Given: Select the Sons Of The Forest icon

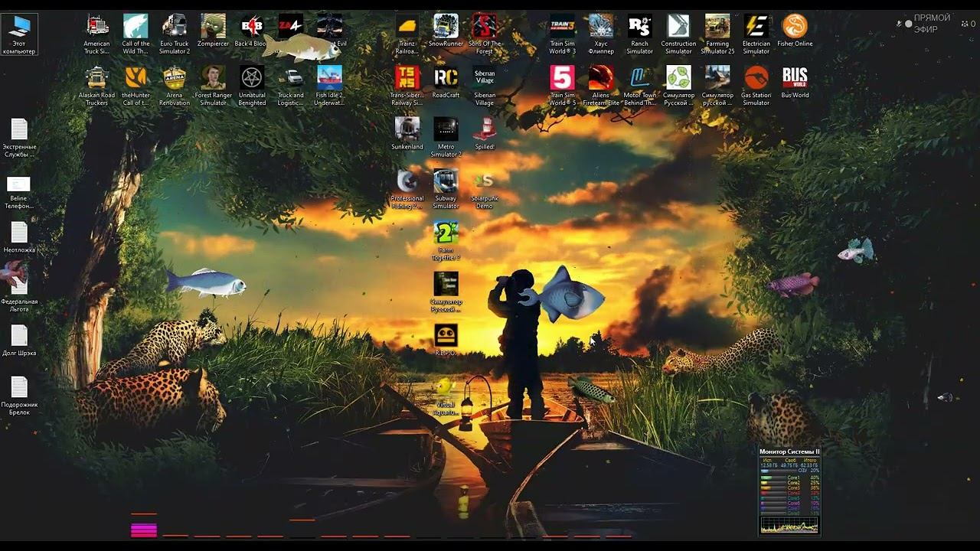Looking at the screenshot, I should click(x=485, y=34).
